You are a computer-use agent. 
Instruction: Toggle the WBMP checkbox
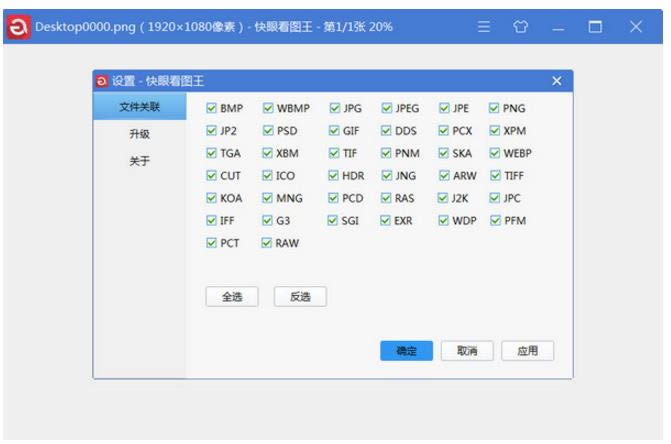(268, 108)
